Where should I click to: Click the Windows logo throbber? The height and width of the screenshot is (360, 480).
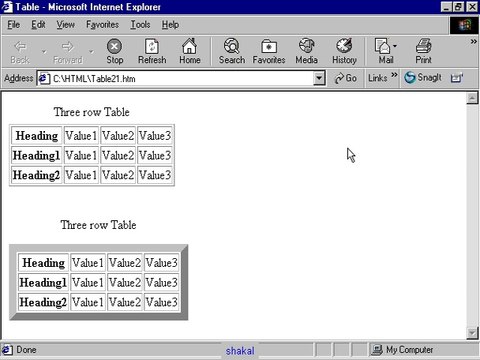click(x=465, y=25)
